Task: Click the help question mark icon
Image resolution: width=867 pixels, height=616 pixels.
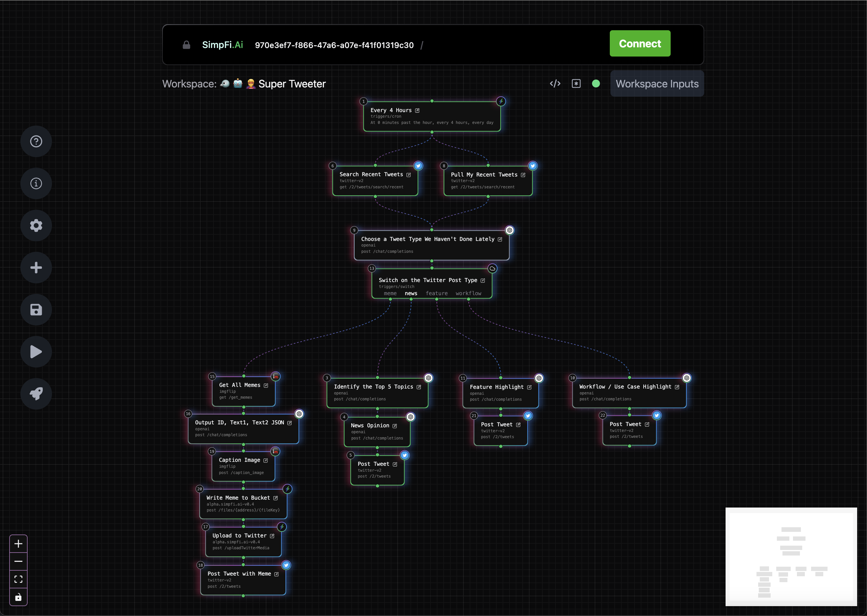Action: 36,141
